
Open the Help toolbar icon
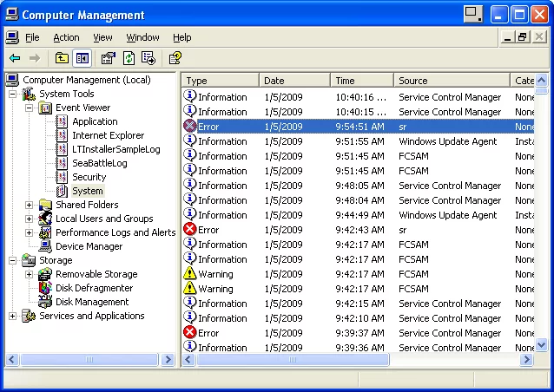[x=175, y=58]
